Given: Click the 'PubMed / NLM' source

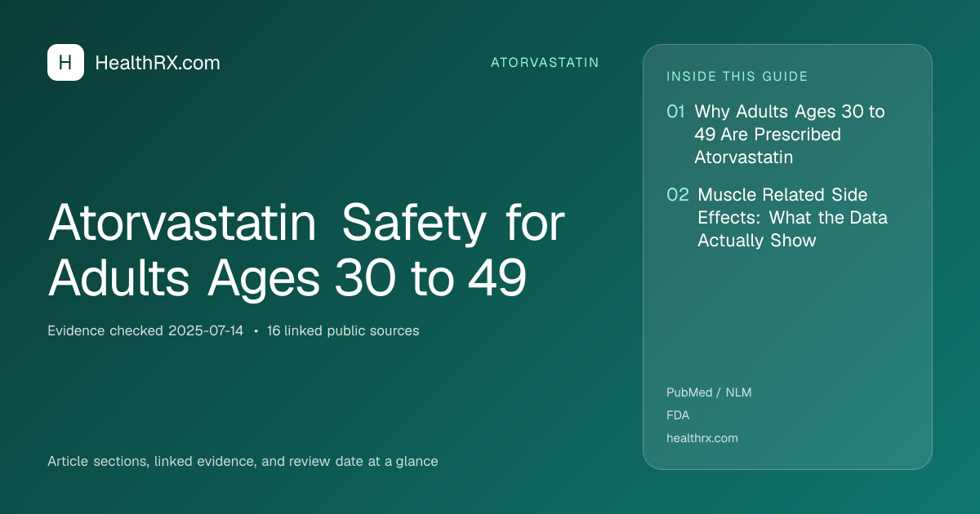Looking at the screenshot, I should tap(709, 392).
